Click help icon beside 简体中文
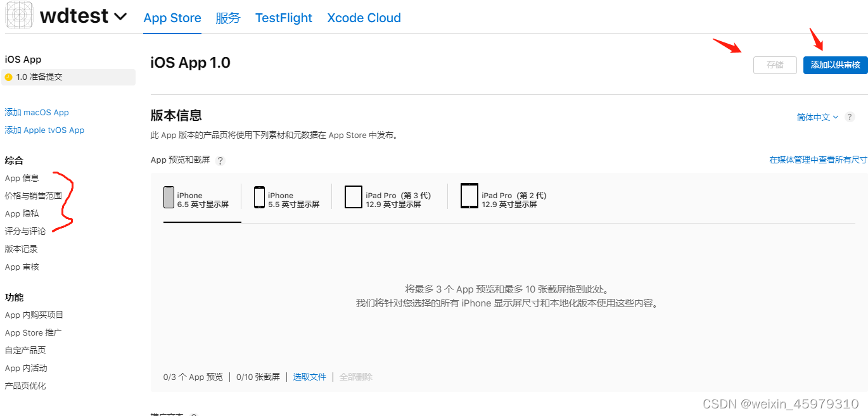This screenshot has width=868, height=416. point(850,117)
